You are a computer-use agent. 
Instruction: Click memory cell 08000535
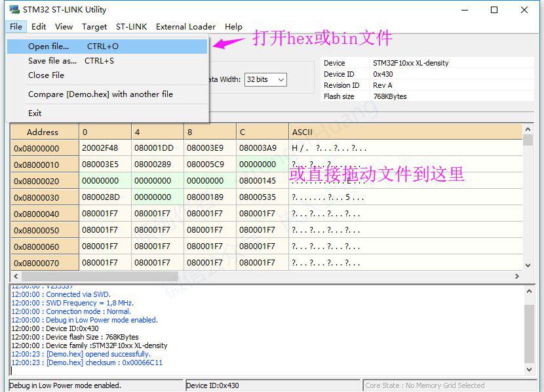click(262, 197)
